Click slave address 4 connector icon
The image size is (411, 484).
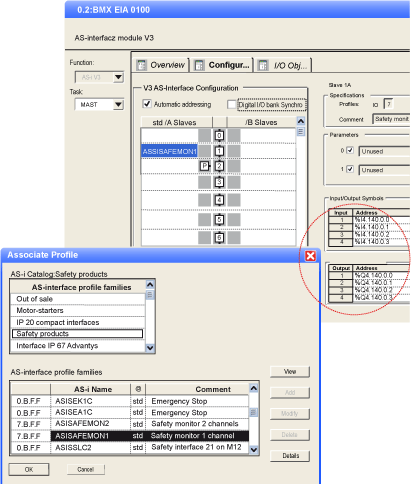pyautogui.click(x=219, y=200)
